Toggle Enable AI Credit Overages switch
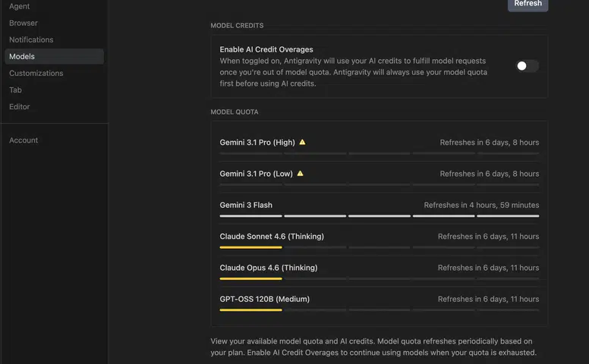The height and width of the screenshot is (364, 589). pos(527,66)
